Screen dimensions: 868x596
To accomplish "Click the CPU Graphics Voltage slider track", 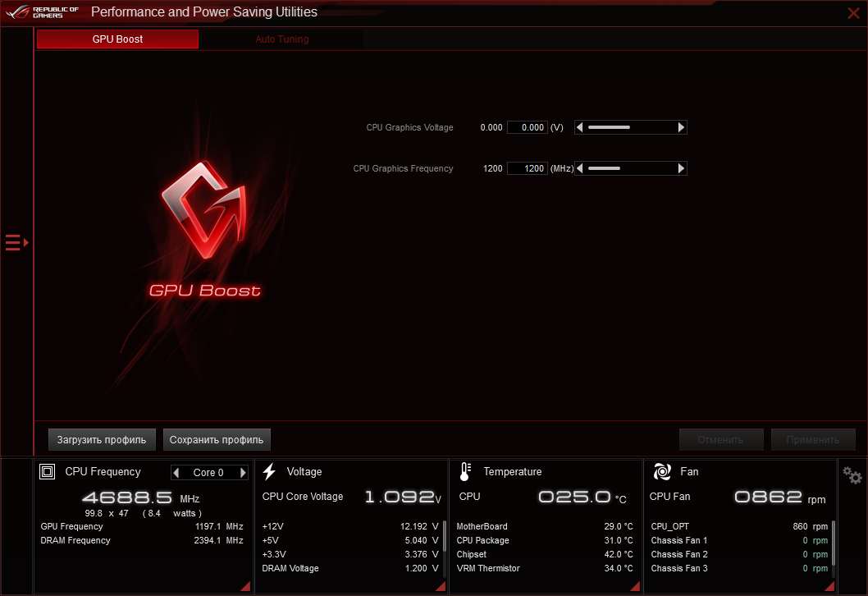I will 631,127.
